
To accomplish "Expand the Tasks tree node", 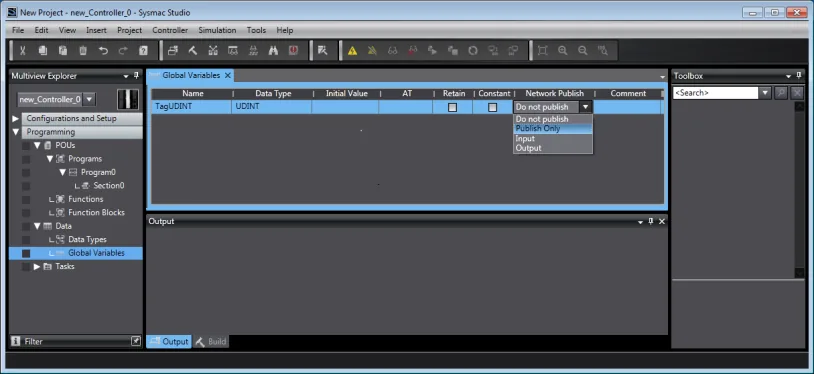I will coord(37,266).
